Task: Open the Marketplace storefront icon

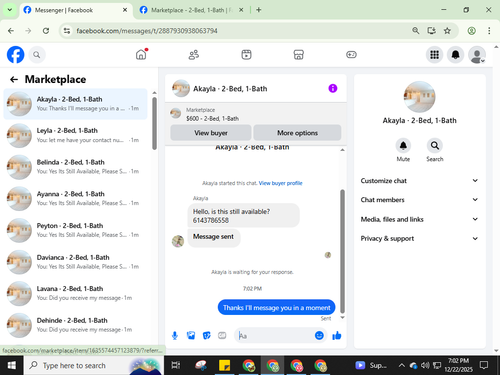Action: pos(299,55)
